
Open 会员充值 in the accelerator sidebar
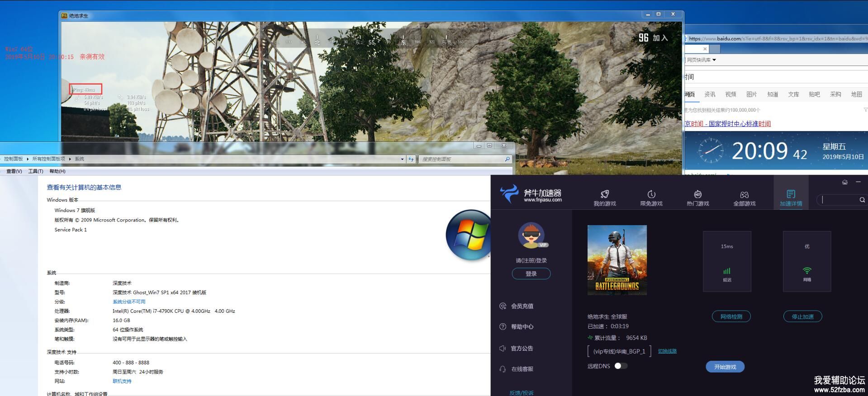point(516,306)
